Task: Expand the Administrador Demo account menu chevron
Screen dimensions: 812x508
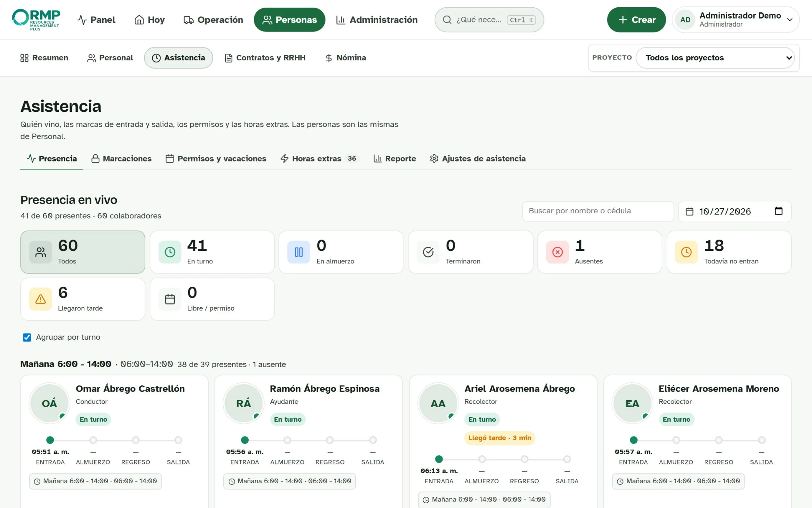Action: pos(790,20)
